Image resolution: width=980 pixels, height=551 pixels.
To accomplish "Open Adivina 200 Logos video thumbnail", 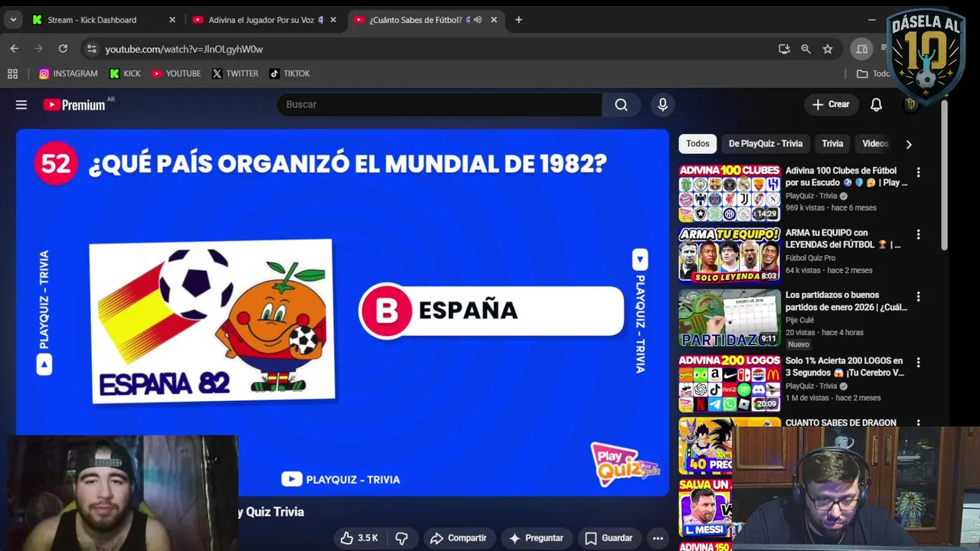I will (x=730, y=383).
